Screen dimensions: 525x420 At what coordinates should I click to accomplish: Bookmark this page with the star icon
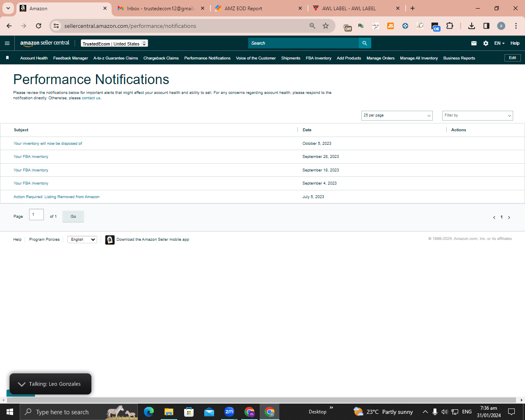point(326,26)
